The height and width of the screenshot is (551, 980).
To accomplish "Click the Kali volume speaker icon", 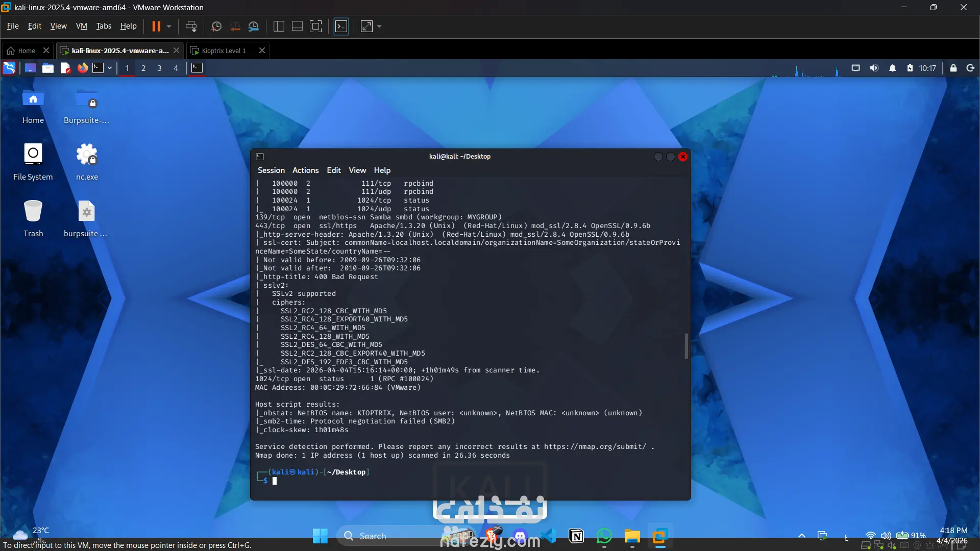I will (874, 68).
